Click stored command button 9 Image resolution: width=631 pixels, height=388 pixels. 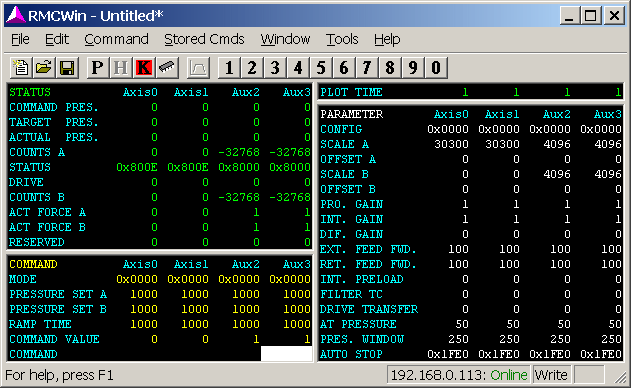click(412, 67)
